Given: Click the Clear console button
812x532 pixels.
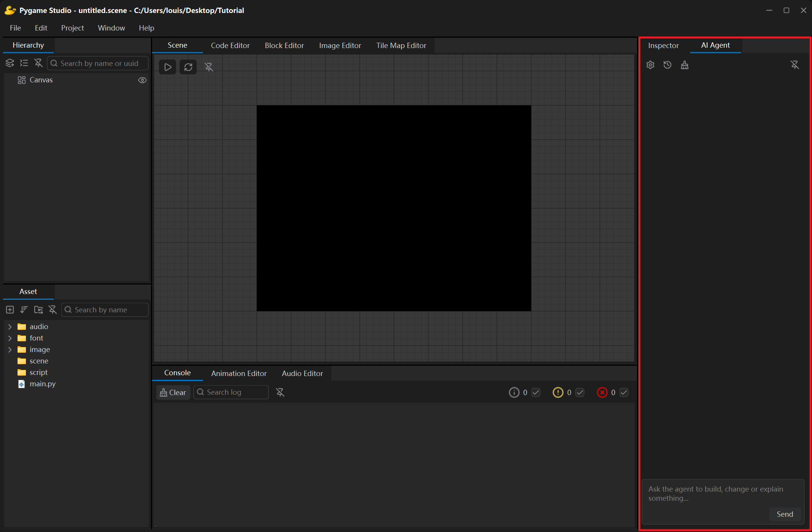Looking at the screenshot, I should pyautogui.click(x=173, y=392).
